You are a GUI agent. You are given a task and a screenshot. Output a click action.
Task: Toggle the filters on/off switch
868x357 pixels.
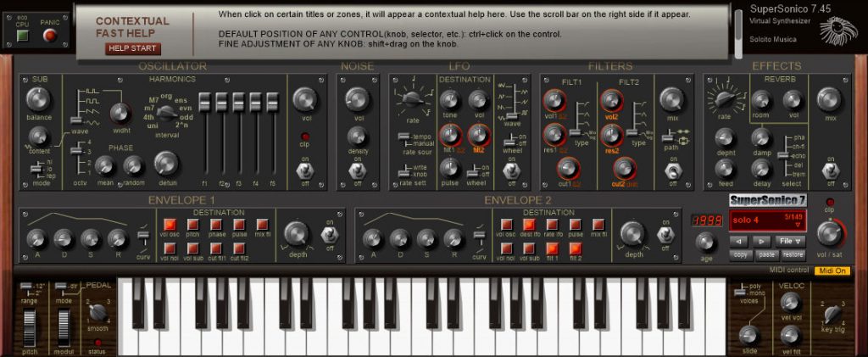click(672, 171)
